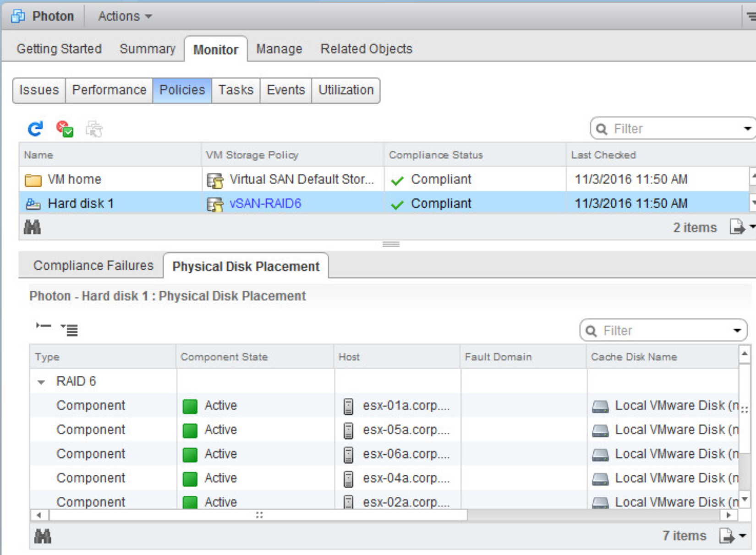The width and height of the screenshot is (756, 555).
Task: Click the horizontal scrollbar right arrow
Action: pos(728,515)
